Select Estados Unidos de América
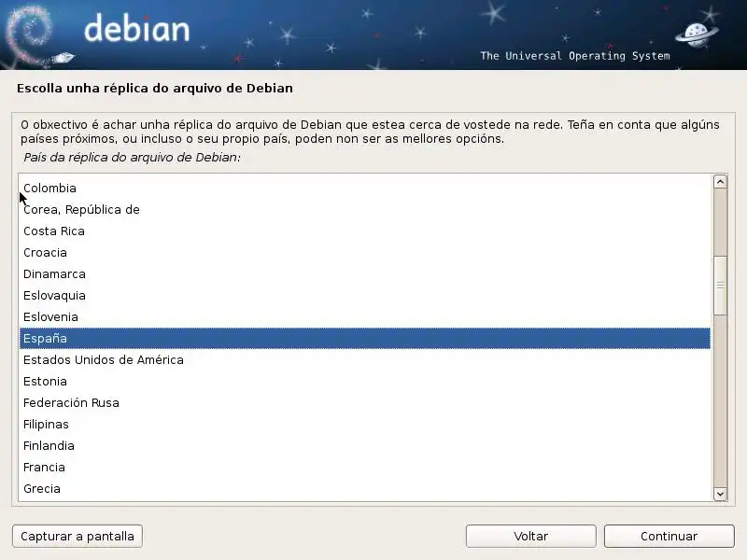This screenshot has height=560, width=747. [x=365, y=359]
